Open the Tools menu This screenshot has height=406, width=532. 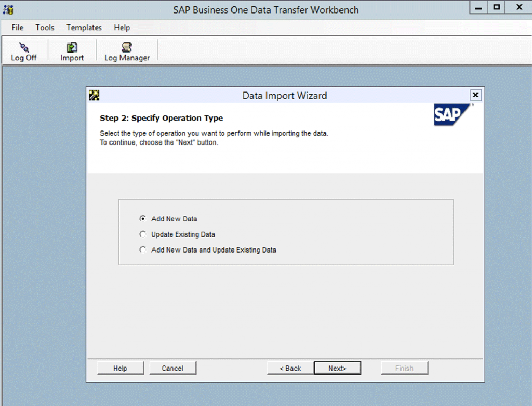pos(44,28)
